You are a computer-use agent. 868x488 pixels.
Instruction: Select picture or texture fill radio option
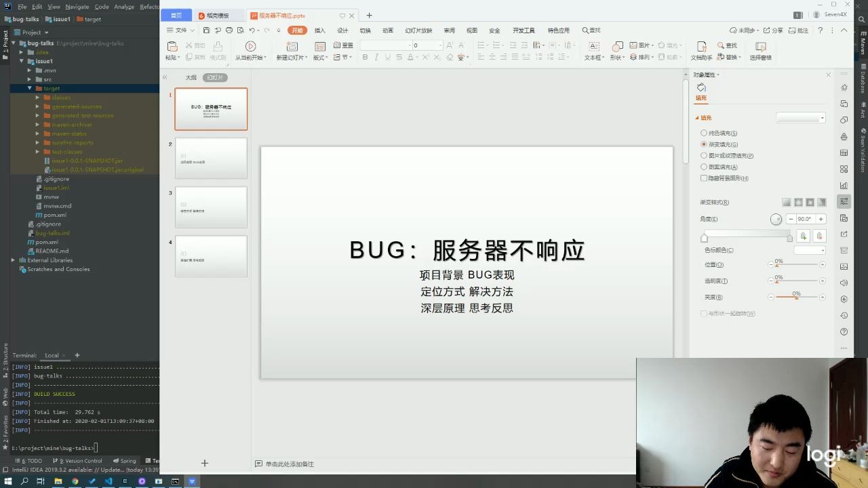pyautogui.click(x=703, y=155)
